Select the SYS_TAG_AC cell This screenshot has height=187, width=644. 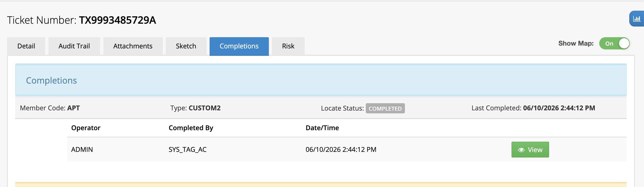(187, 150)
